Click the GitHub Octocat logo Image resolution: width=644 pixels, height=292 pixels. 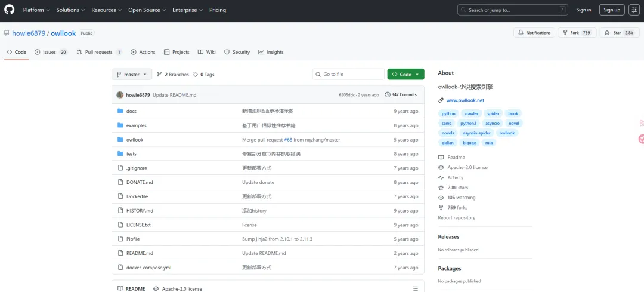coord(9,10)
